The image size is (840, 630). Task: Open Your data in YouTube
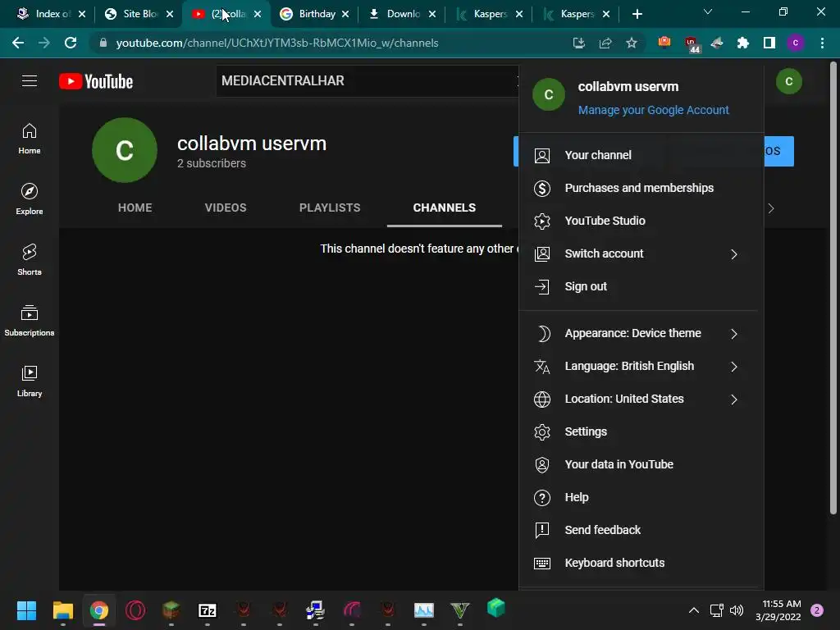point(641,464)
